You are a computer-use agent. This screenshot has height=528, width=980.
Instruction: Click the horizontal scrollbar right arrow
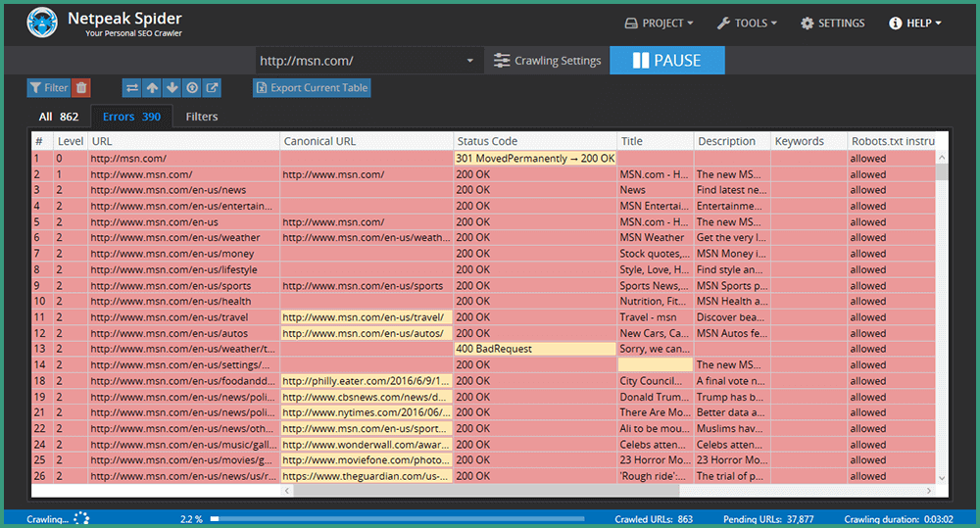(x=929, y=491)
